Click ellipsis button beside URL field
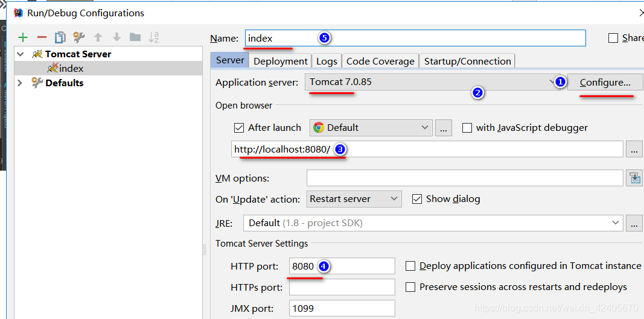This screenshot has width=644, height=319. point(634,149)
